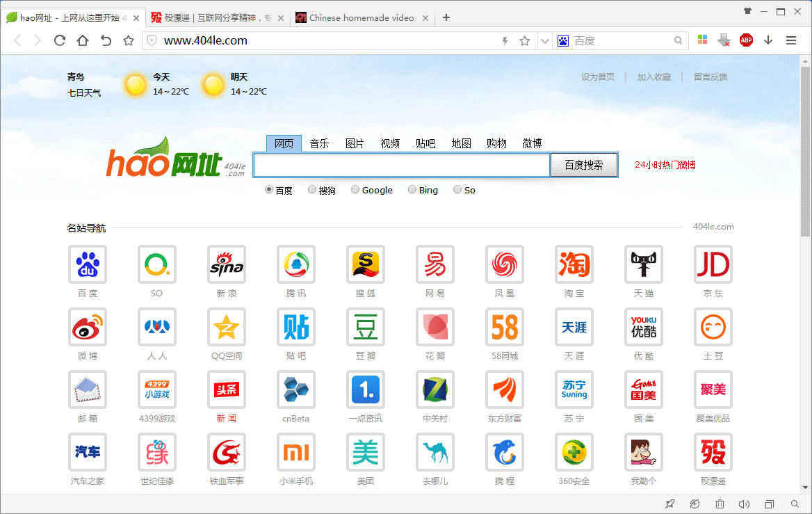This screenshot has height=514, width=812.
Task: Select the Bing search engine radio button
Action: click(x=412, y=190)
